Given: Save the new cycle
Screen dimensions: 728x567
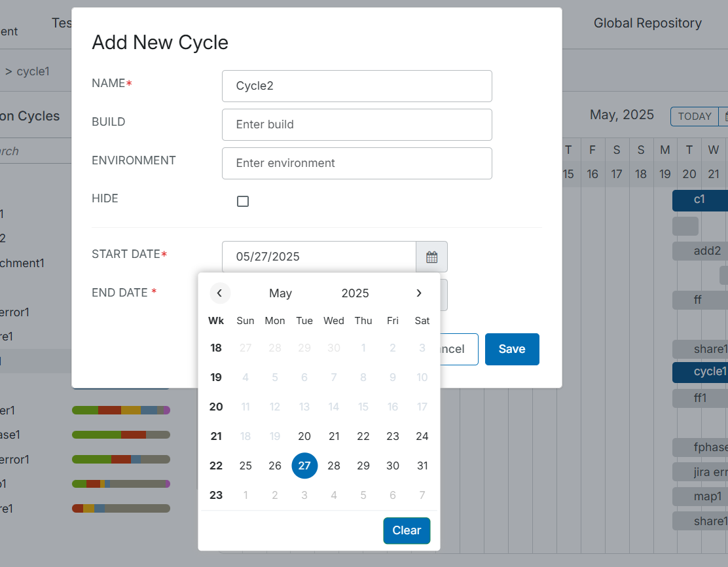Looking at the screenshot, I should pyautogui.click(x=512, y=349).
